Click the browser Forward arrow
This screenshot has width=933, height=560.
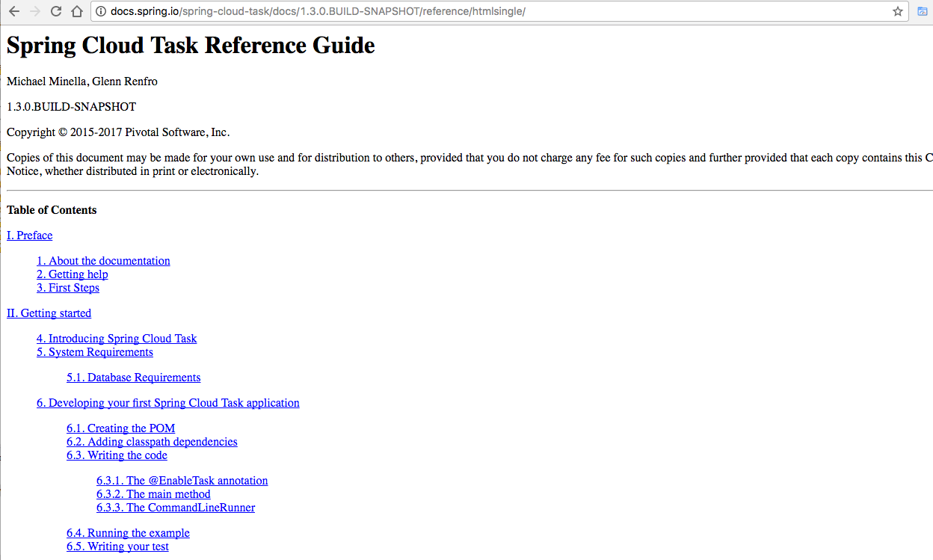pyautogui.click(x=34, y=11)
